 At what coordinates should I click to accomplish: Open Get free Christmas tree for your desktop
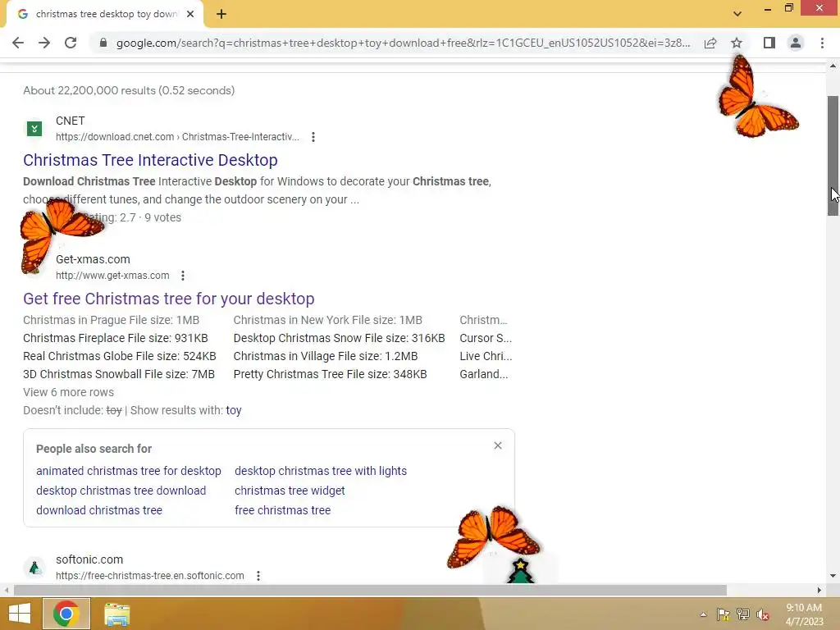click(x=169, y=299)
